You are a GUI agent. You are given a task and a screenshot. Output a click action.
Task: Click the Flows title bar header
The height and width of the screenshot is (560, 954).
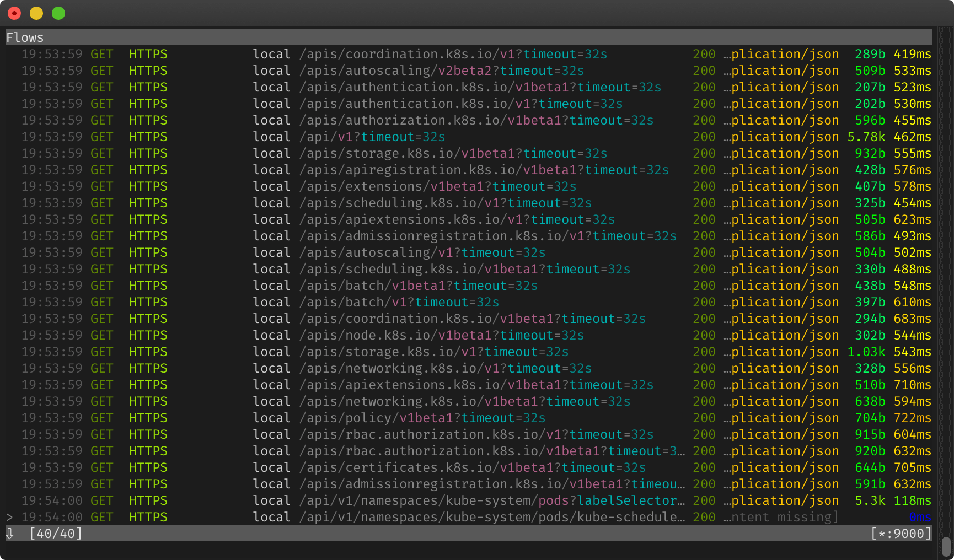pos(25,37)
